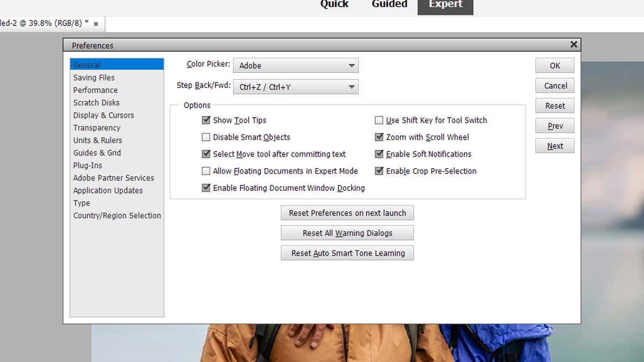Screen dimensions: 644x362
Task: Open Application Updates preferences
Action: pos(108,191)
